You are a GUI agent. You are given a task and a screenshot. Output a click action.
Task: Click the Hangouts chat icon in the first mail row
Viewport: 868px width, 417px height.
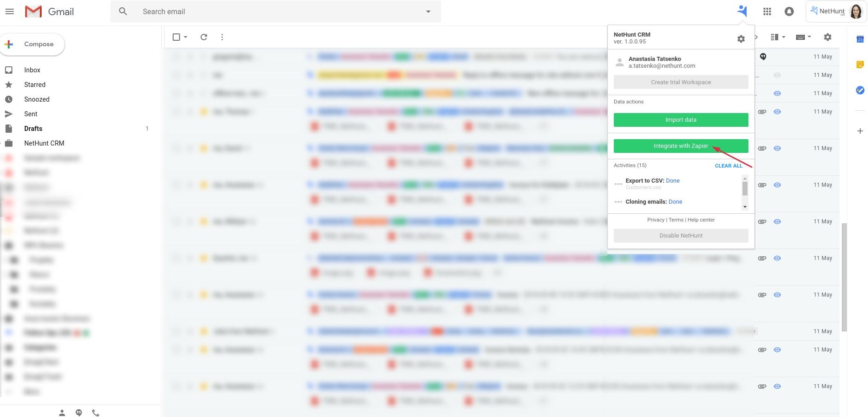pos(763,57)
